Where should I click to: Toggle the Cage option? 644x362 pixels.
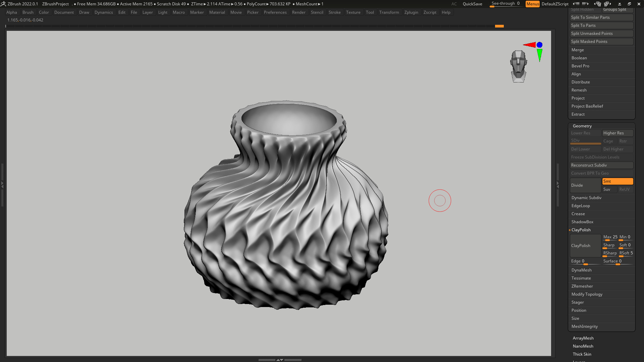609,141
